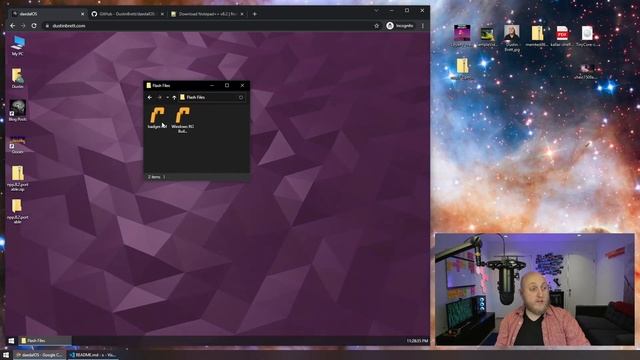Switch to the daedalOS browser tab
Screen dimensions: 640x360
[47, 14]
